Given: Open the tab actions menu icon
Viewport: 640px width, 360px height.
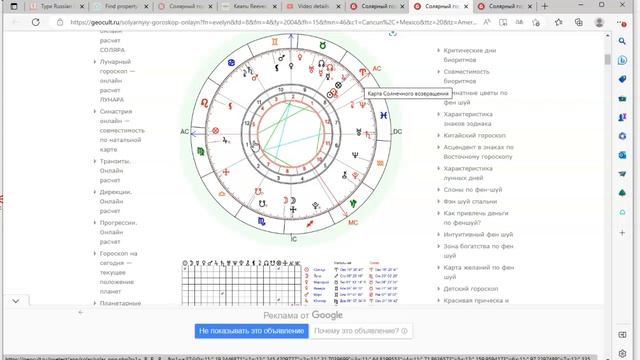Looking at the screenshot, I should click(14, 6).
